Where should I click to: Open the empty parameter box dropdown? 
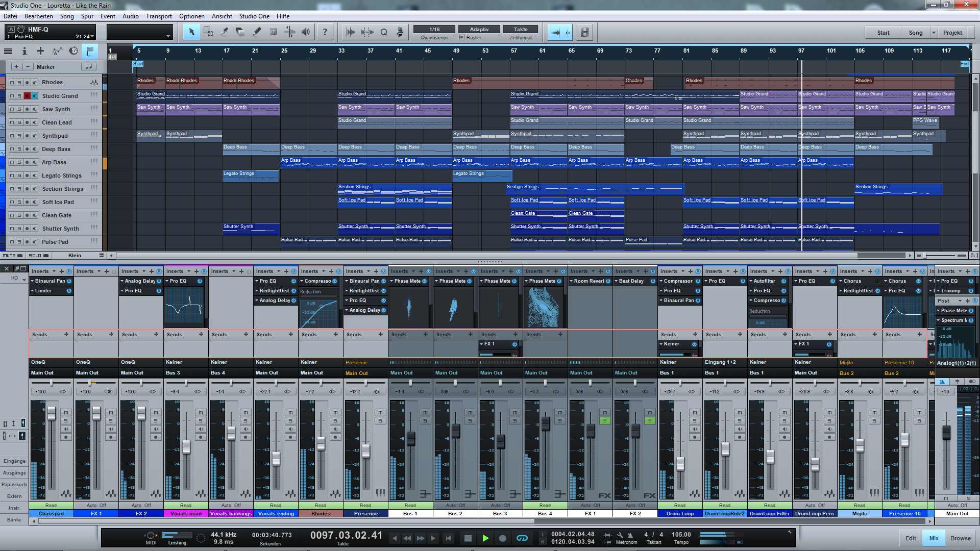[x=168, y=36]
